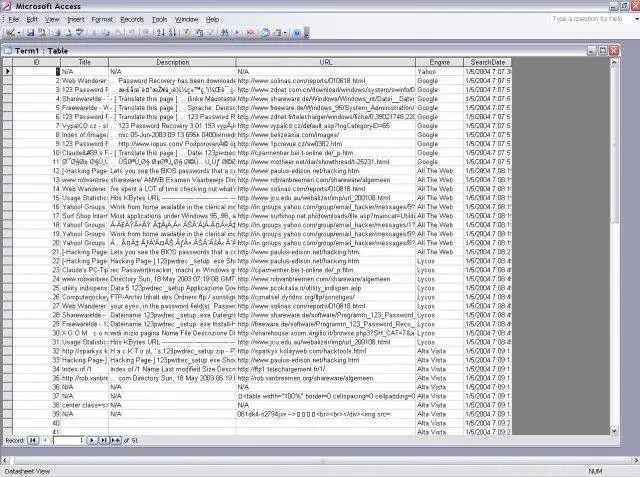The image size is (640, 477).
Task: Open the help question box dropdown arrow
Action: (636, 19)
